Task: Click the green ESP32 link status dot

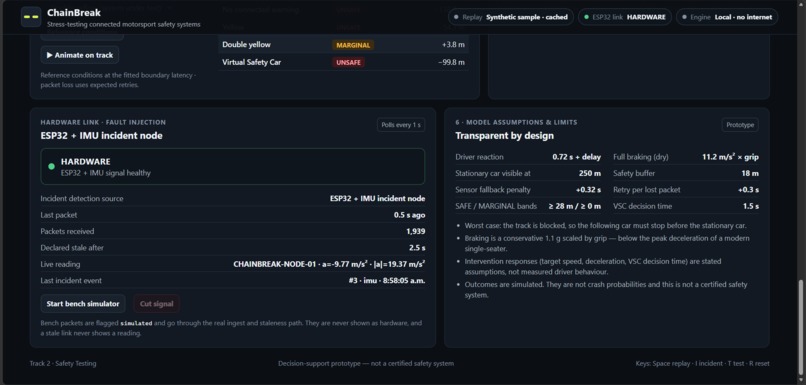Action: tap(586, 17)
